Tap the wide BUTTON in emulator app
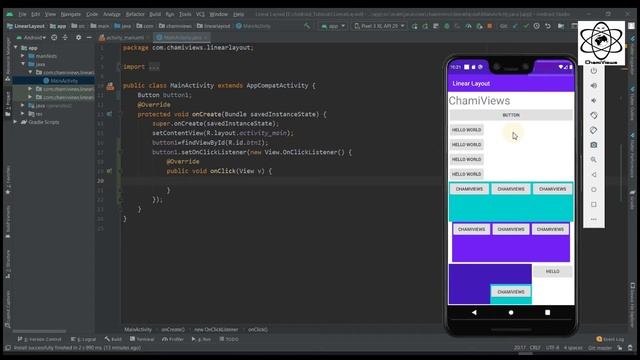The width and height of the screenshot is (640, 360). click(511, 115)
